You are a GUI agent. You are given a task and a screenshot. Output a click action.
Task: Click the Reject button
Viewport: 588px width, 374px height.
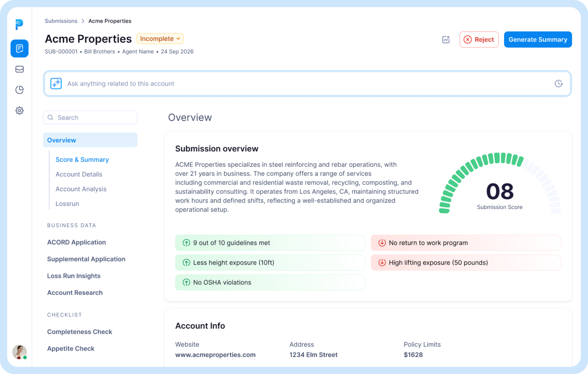(479, 40)
